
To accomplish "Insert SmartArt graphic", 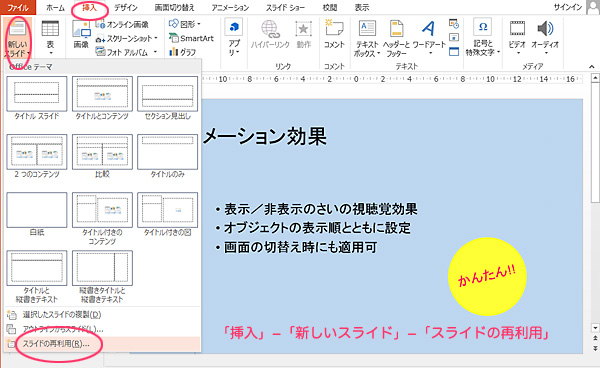I will click(191, 38).
